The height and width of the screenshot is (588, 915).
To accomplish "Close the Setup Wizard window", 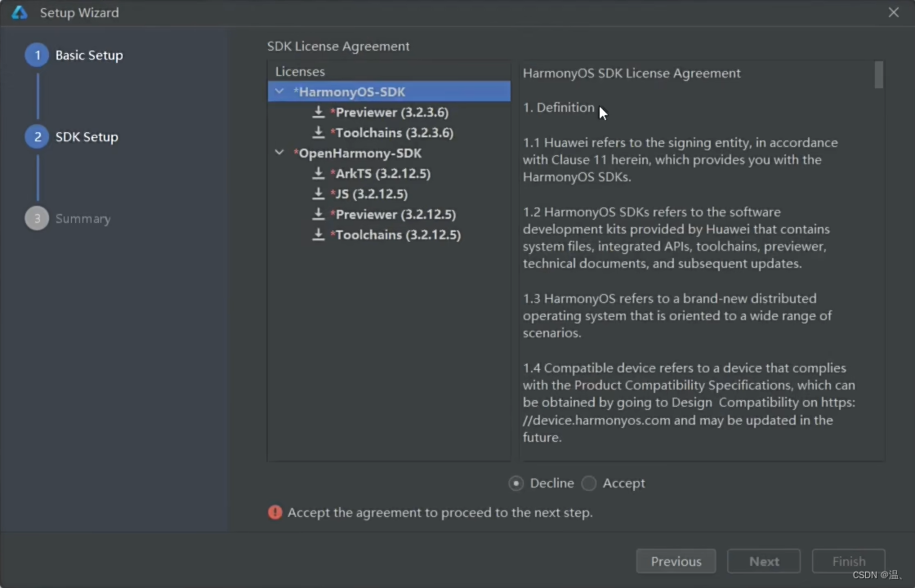I will [894, 12].
